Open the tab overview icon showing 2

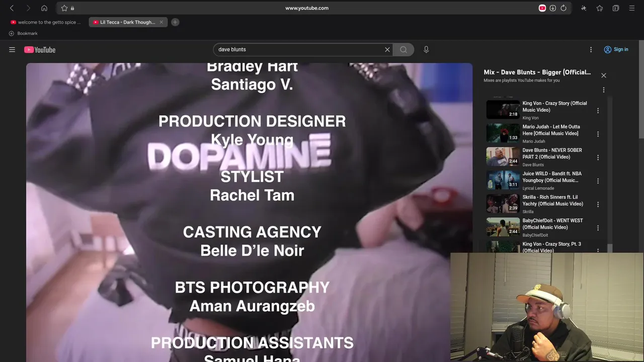point(616,8)
